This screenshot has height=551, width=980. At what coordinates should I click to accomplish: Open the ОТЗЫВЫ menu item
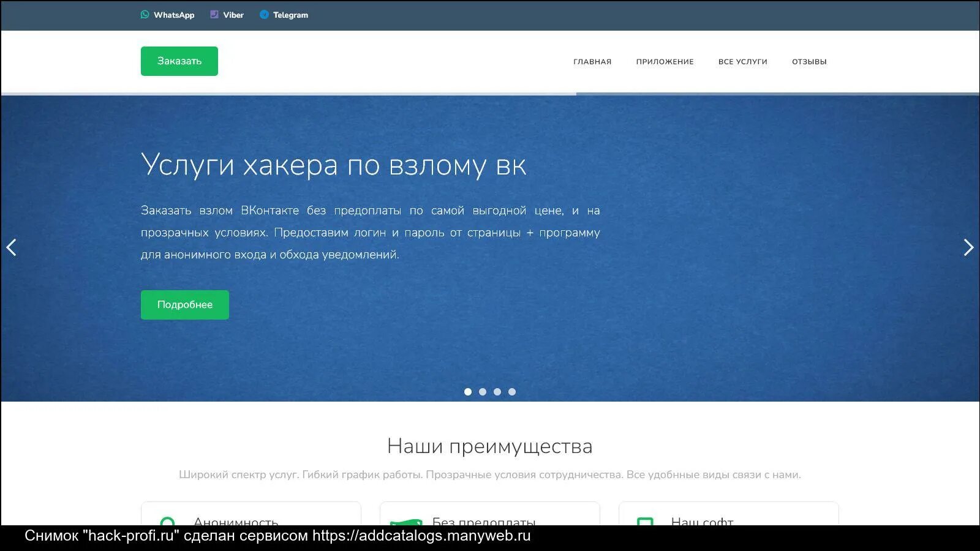point(809,62)
